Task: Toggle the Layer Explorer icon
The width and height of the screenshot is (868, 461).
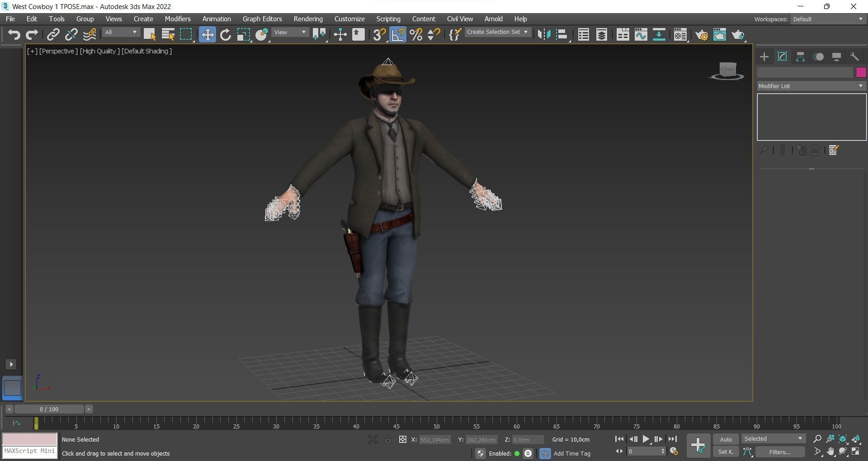Action: tap(601, 35)
